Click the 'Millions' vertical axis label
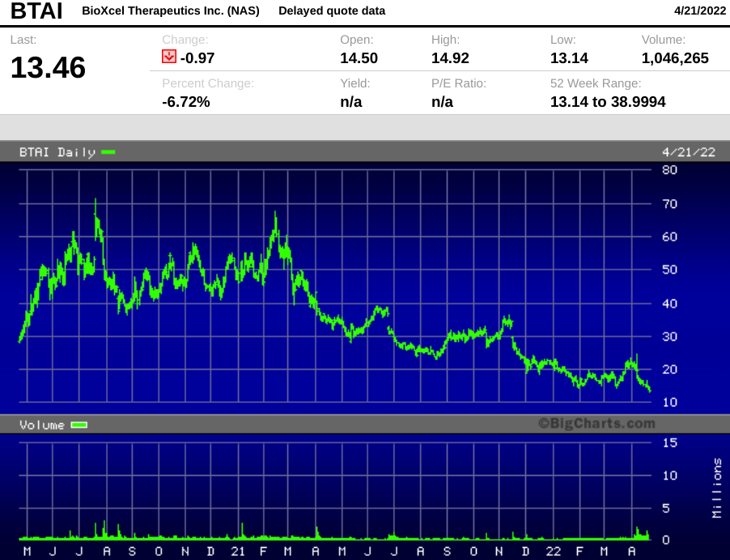This screenshot has height=560, width=730. tap(717, 488)
